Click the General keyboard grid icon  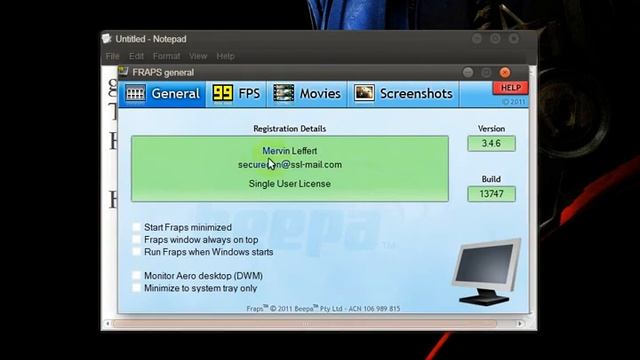135,94
